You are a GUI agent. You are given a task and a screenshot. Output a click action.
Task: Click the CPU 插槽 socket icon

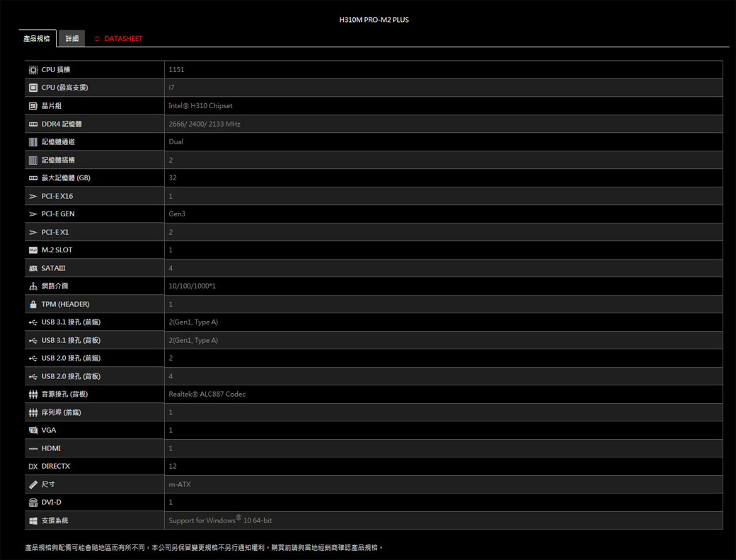click(33, 69)
